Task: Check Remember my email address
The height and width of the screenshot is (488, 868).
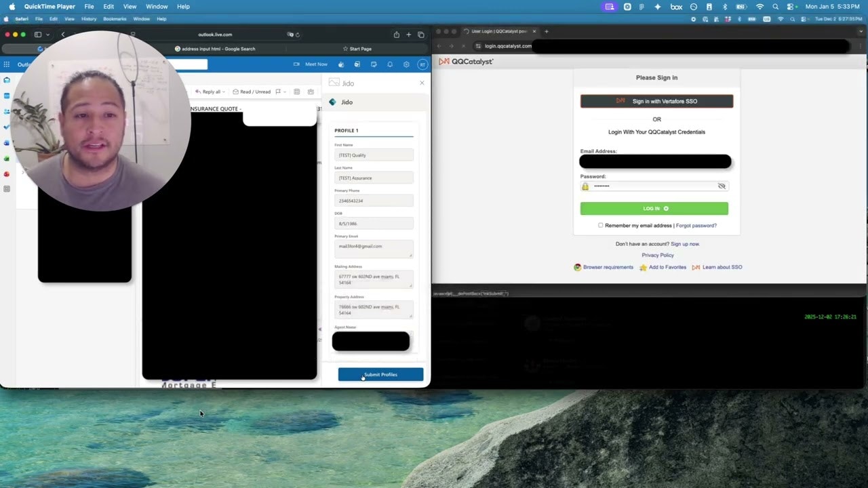Action: point(600,225)
